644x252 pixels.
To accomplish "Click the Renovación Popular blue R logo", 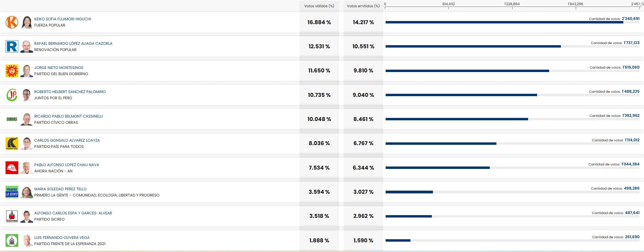I will pyautogui.click(x=12, y=47).
